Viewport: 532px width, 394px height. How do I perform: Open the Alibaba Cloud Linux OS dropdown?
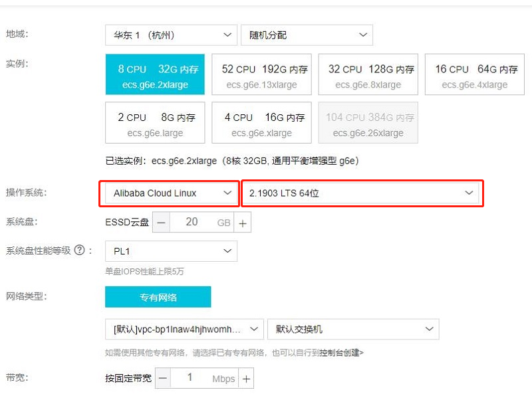171,193
